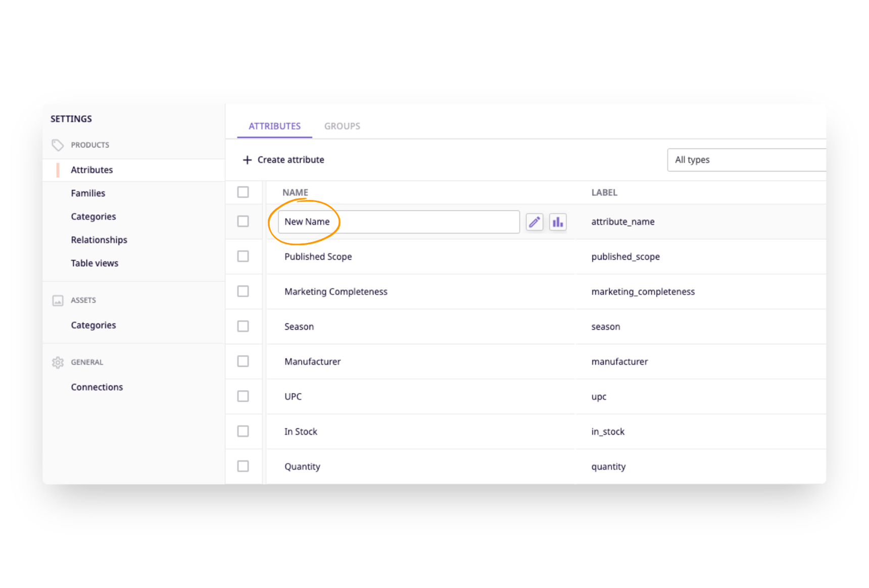Click the Assets image icon in the sidebar
869x588 pixels.
[58, 300]
